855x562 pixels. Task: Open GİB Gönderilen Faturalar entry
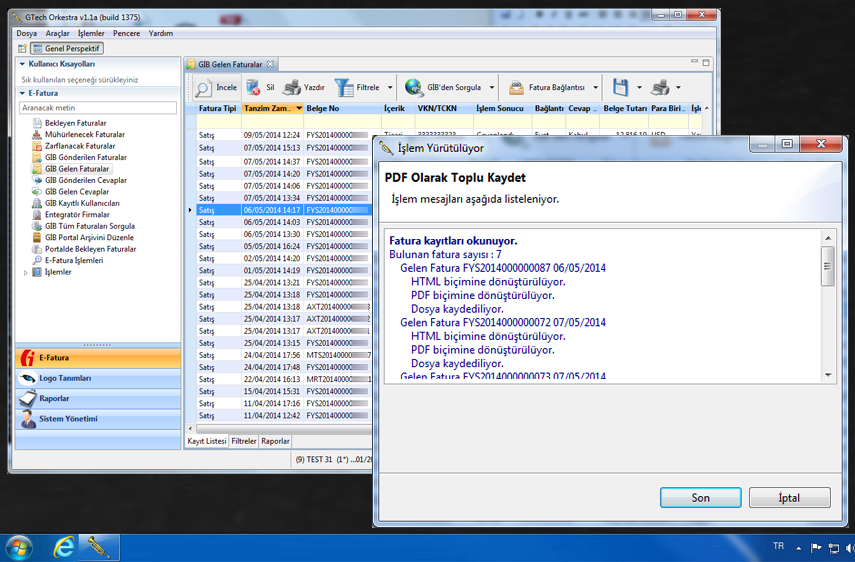click(x=86, y=157)
